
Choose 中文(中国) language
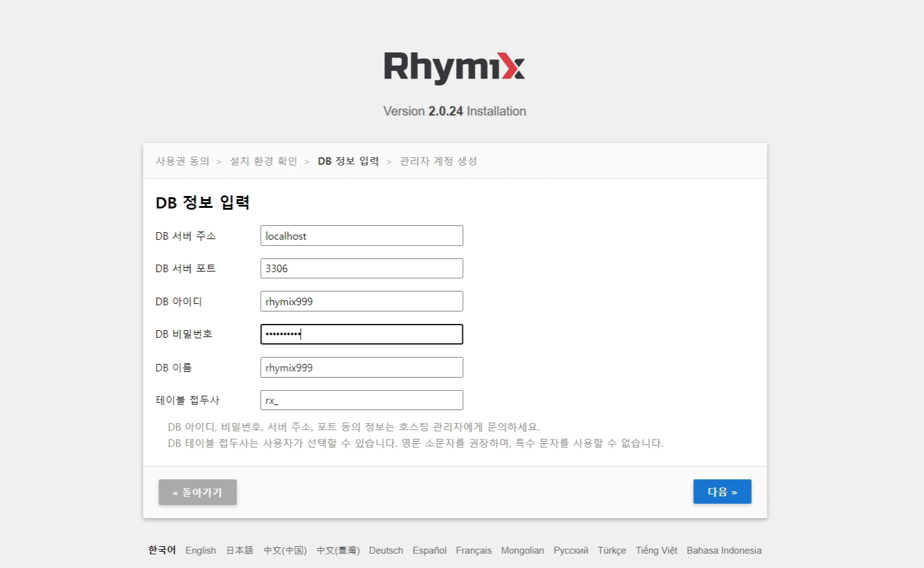click(x=285, y=551)
